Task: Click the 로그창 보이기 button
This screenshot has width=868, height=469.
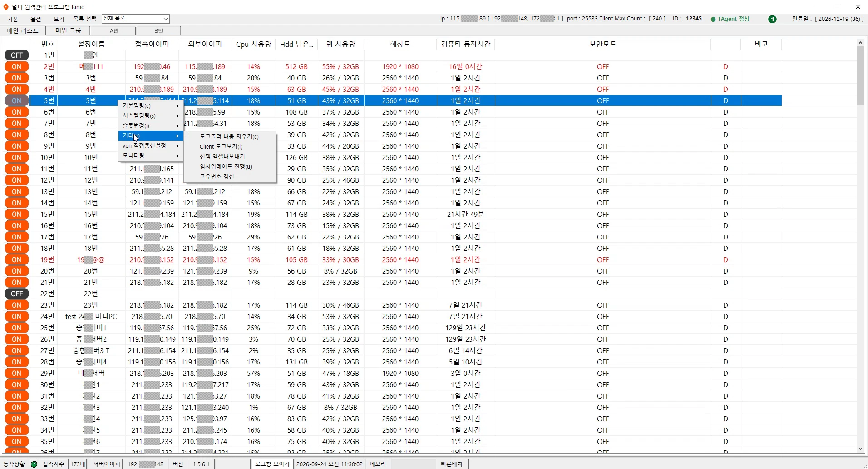Action: 272,464
